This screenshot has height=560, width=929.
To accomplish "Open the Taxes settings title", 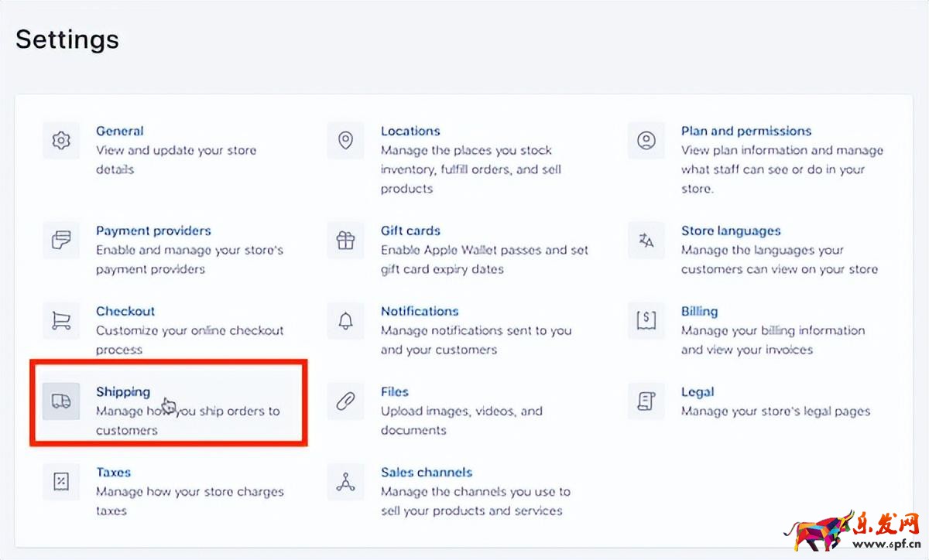I will (x=113, y=473).
